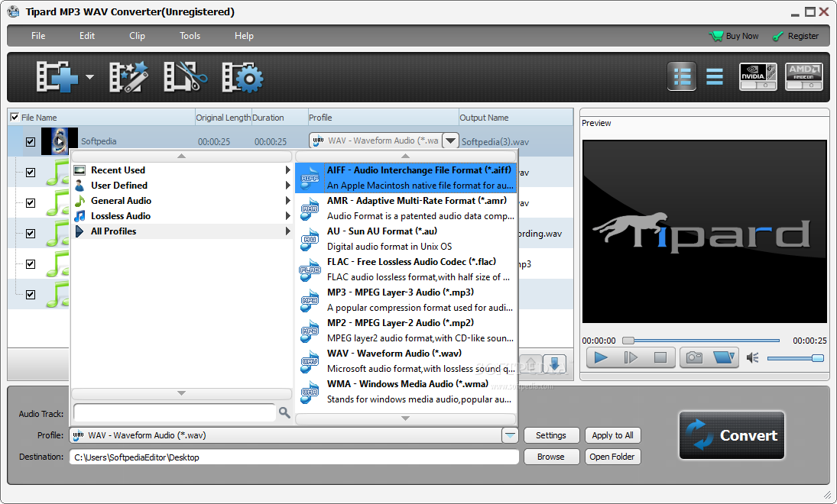This screenshot has height=504, width=837.
Task: Click the Open Folder button
Action: pos(612,457)
